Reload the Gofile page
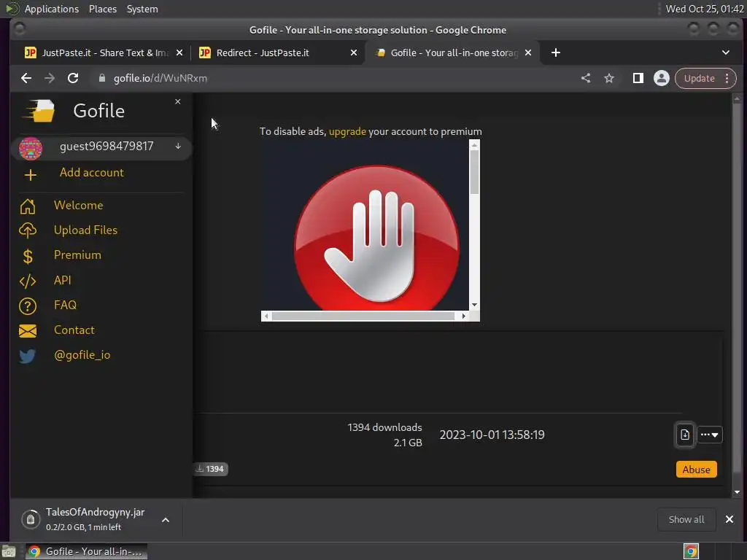The image size is (747, 560). coord(73,78)
